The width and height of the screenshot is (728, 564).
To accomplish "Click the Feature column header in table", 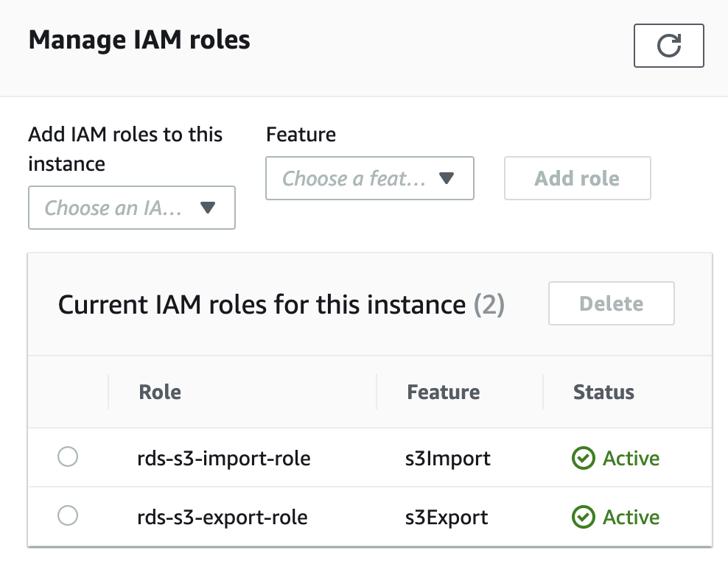I will (443, 392).
